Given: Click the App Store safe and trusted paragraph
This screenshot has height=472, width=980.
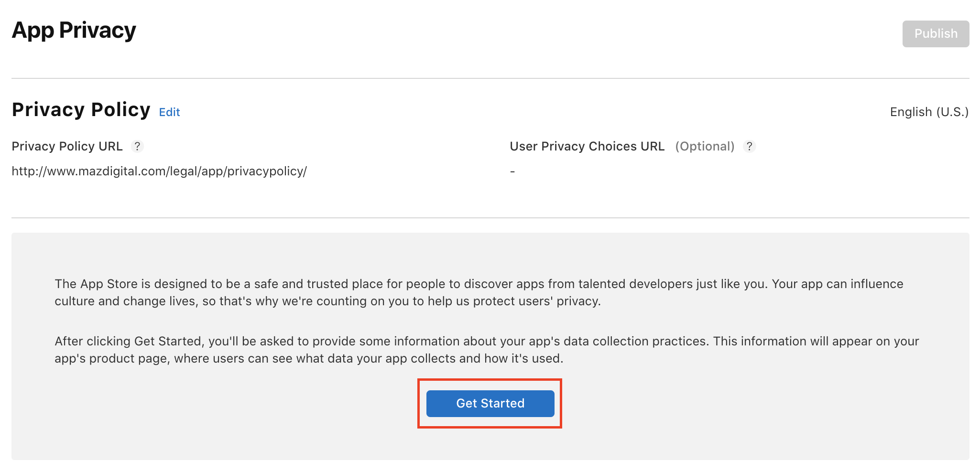Looking at the screenshot, I should (x=479, y=292).
